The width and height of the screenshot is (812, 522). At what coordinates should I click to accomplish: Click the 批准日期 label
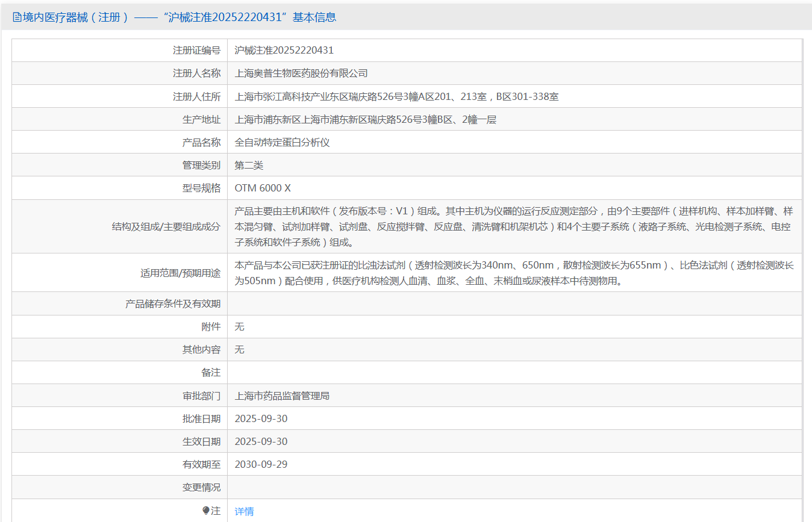[x=201, y=419]
